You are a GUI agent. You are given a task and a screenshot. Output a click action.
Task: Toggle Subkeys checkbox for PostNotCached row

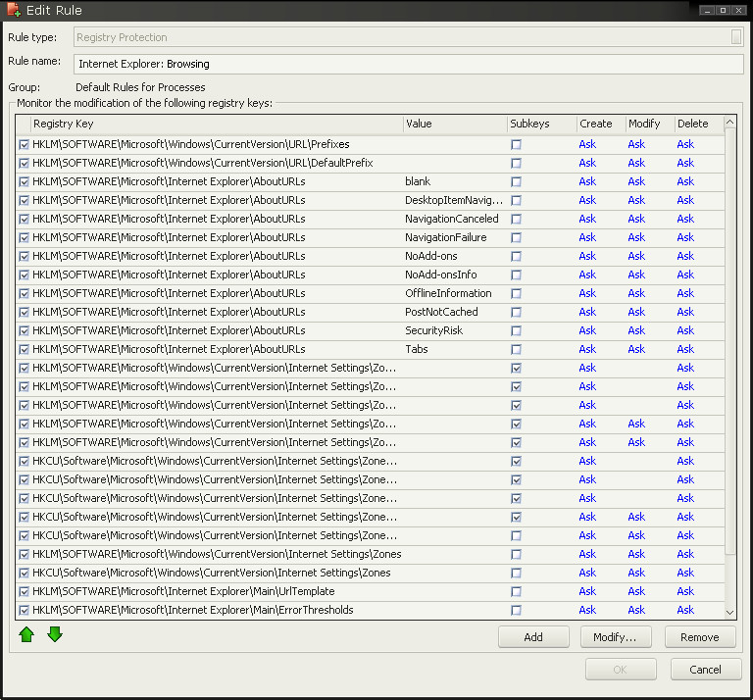tap(517, 313)
